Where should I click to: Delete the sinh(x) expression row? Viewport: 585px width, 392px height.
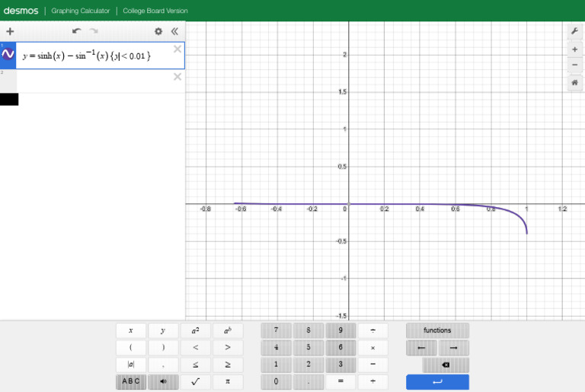[177, 49]
